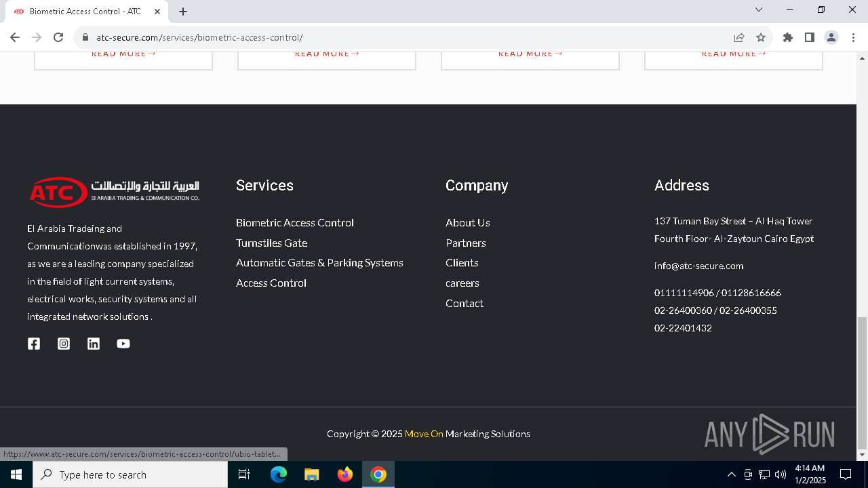Open the LinkedIn social icon
The height and width of the screenshot is (488, 868).
pyautogui.click(x=94, y=344)
